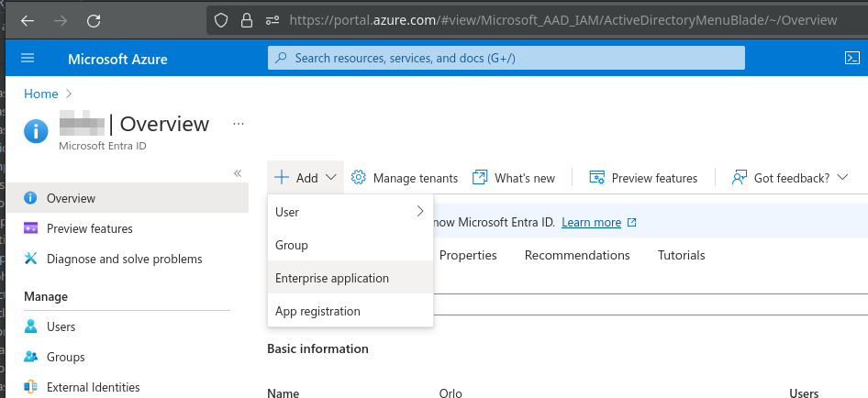This screenshot has width=868, height=398.
Task: Click the Users icon in the sidebar
Action: pyautogui.click(x=31, y=326)
